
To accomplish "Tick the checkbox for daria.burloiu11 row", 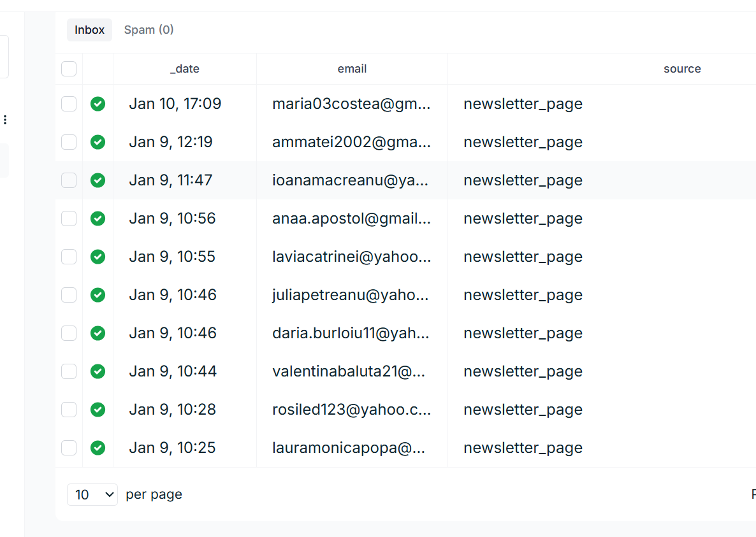I will (69, 333).
